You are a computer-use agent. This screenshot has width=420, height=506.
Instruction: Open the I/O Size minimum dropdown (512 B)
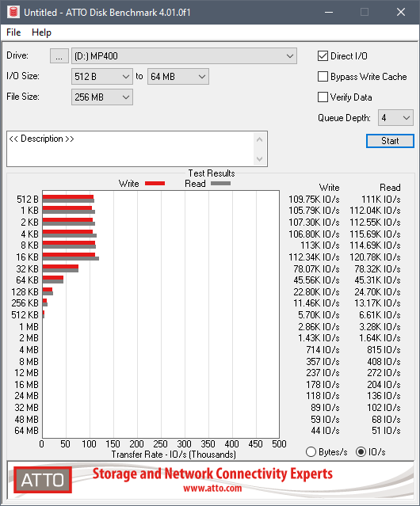102,77
